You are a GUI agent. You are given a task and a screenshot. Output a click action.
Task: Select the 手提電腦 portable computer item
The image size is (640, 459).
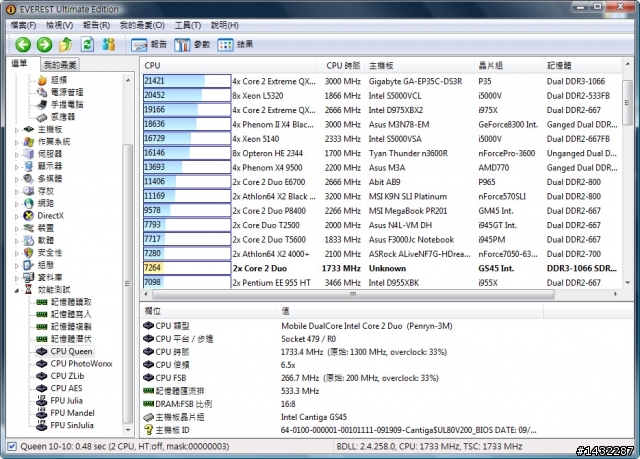pos(67,104)
